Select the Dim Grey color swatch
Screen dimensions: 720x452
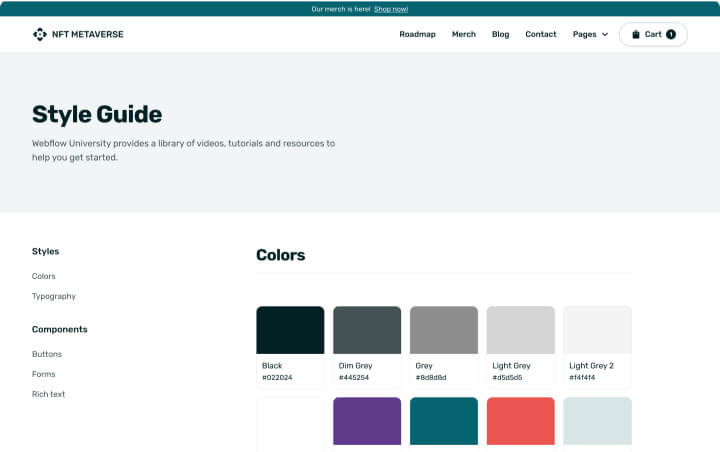(367, 346)
